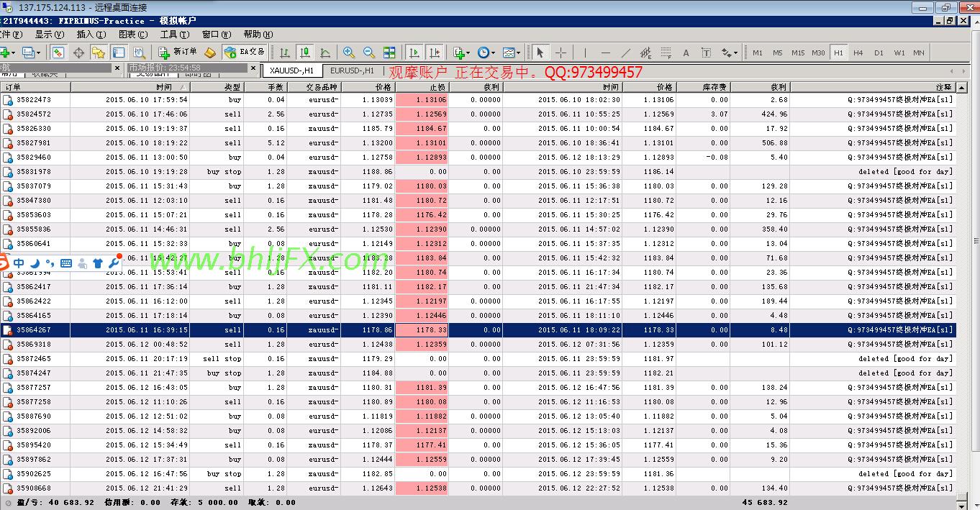Toggle chart shift
Image resolution: width=980 pixels, height=510 pixels.
[434, 53]
